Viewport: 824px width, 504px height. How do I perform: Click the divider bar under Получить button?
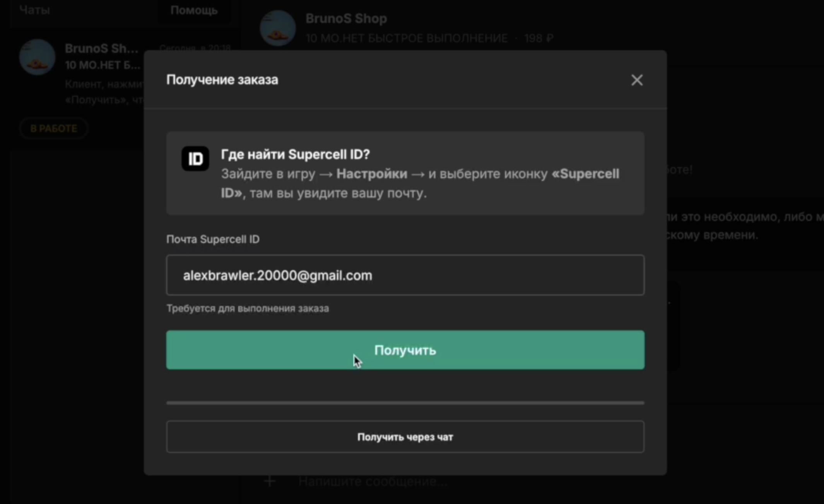click(x=405, y=403)
